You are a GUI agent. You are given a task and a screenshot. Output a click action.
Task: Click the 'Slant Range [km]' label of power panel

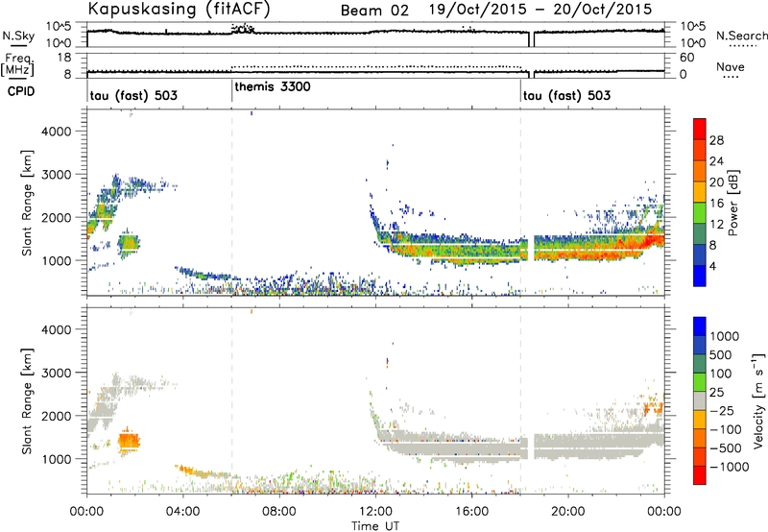(27, 203)
